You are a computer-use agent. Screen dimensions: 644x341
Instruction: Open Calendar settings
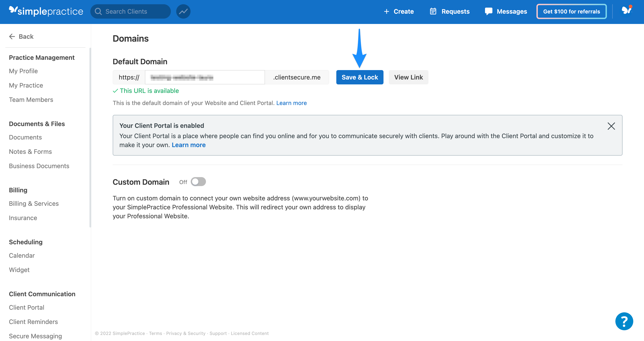[22, 255]
